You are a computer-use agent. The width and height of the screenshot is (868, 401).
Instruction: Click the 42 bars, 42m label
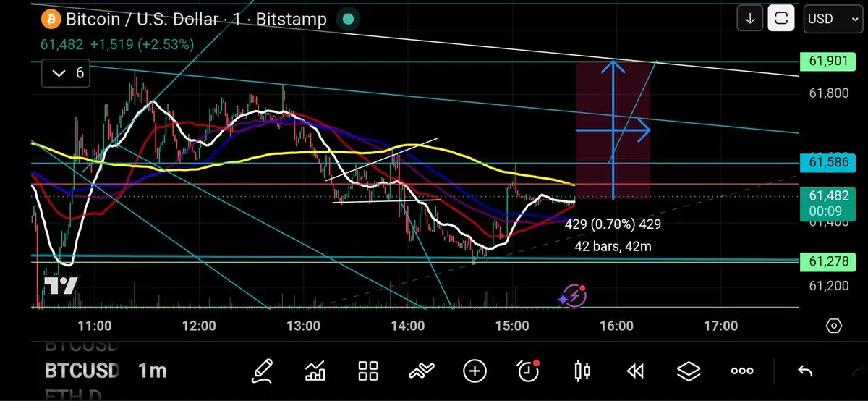point(614,247)
